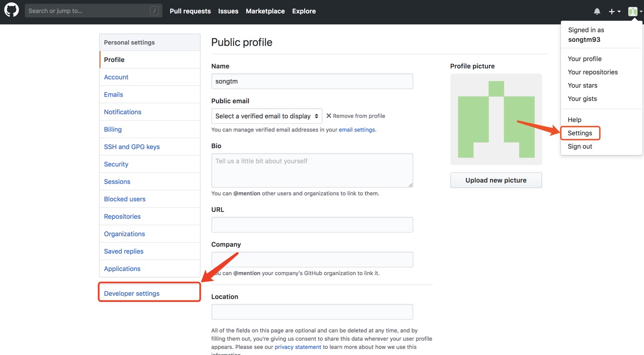Open Applications settings in sidebar
644x355 pixels.
150,269
